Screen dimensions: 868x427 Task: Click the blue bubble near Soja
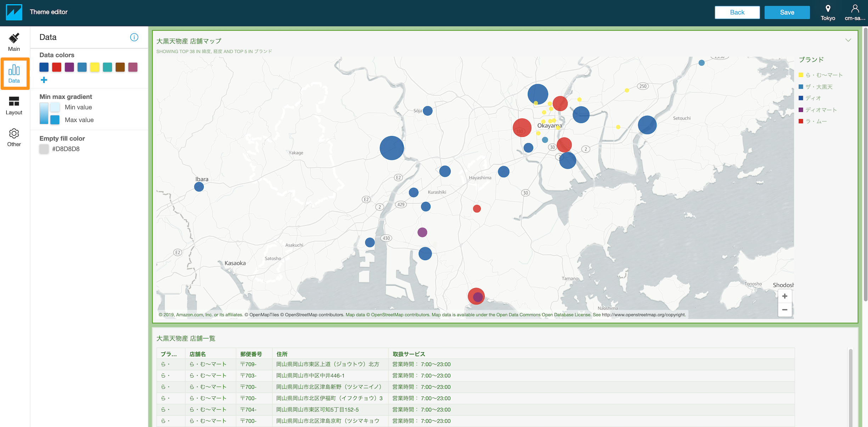coord(428,111)
